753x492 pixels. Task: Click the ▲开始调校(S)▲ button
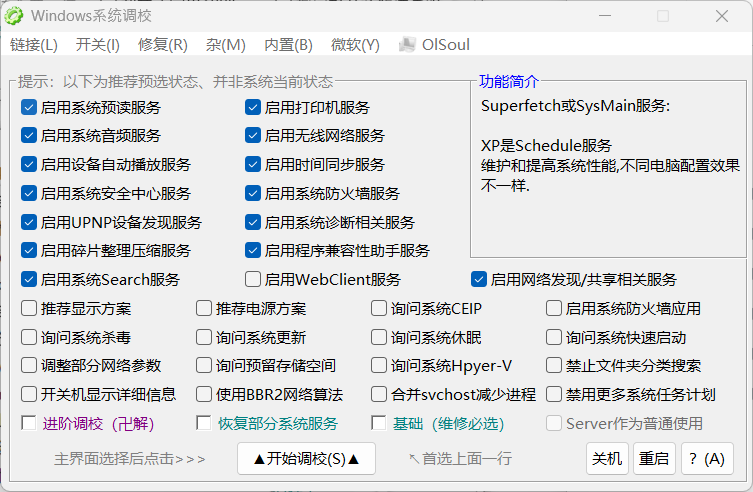[x=306, y=458]
